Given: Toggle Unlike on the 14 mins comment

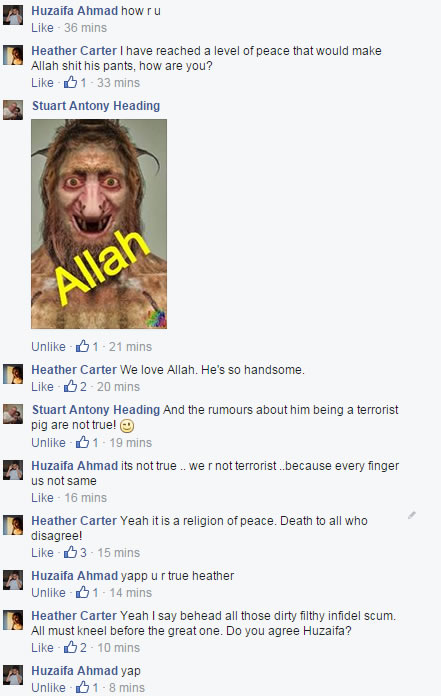Looking at the screenshot, I should (x=48, y=593).
